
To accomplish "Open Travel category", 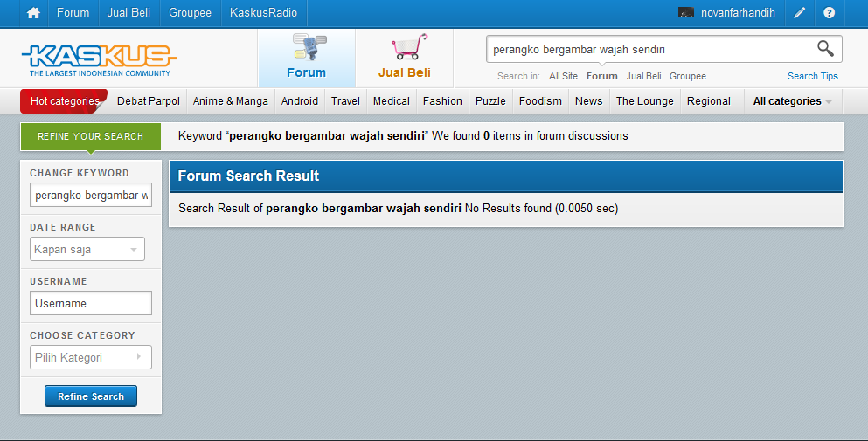I will point(345,101).
